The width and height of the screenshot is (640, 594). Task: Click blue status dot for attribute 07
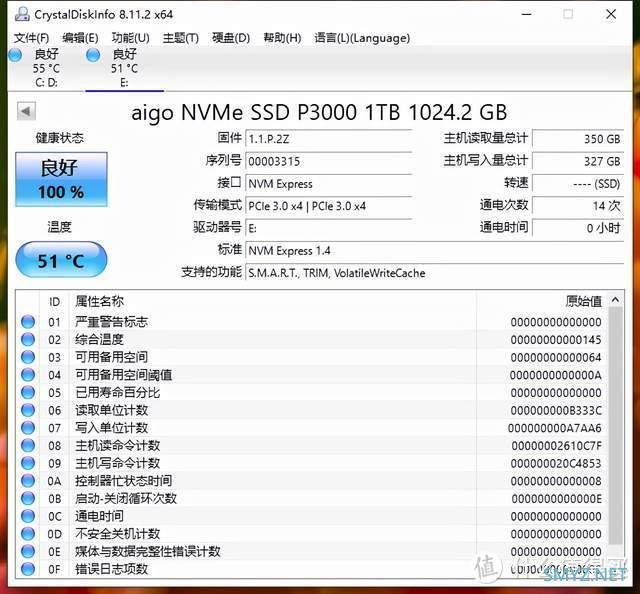pos(28,428)
